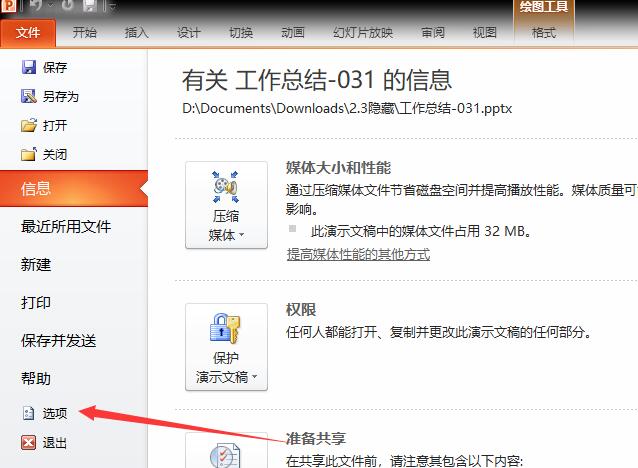Click text 此演示文稿中的媒体文件占用 32 MB
This screenshot has width=638, height=468.
(421, 231)
